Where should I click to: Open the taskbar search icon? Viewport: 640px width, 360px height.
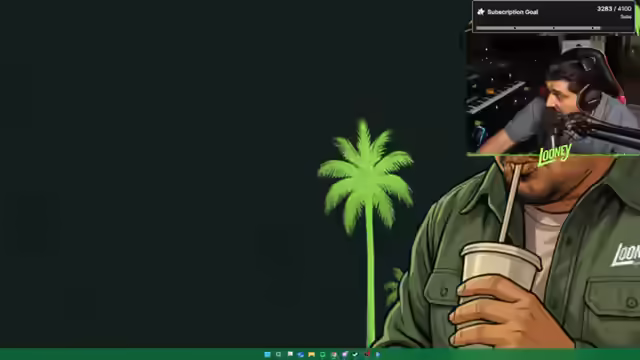point(278,354)
